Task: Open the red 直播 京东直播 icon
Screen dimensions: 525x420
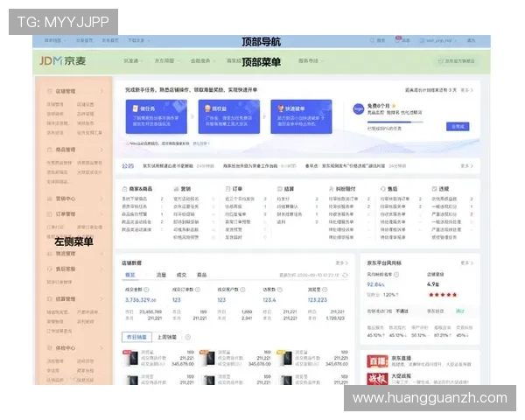Action: point(377,361)
